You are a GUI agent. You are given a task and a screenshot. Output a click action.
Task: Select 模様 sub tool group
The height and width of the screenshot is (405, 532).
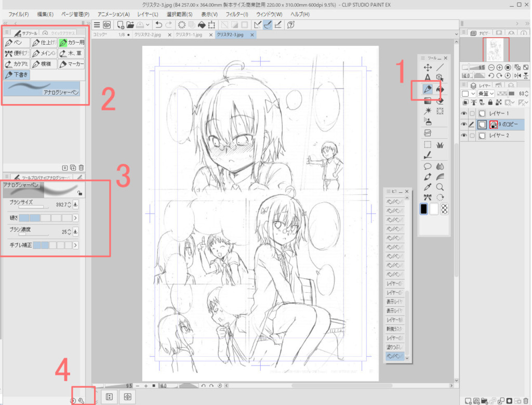pyautogui.click(x=44, y=64)
